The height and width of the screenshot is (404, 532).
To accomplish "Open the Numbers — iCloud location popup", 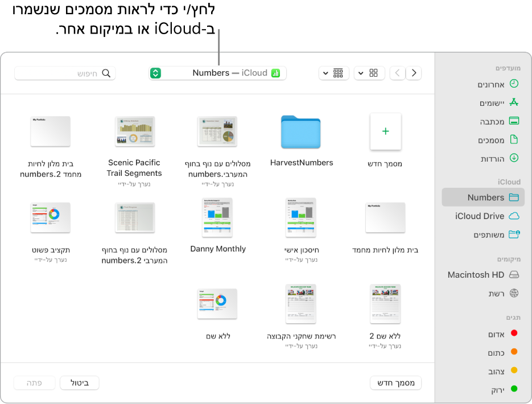I will 217,73.
